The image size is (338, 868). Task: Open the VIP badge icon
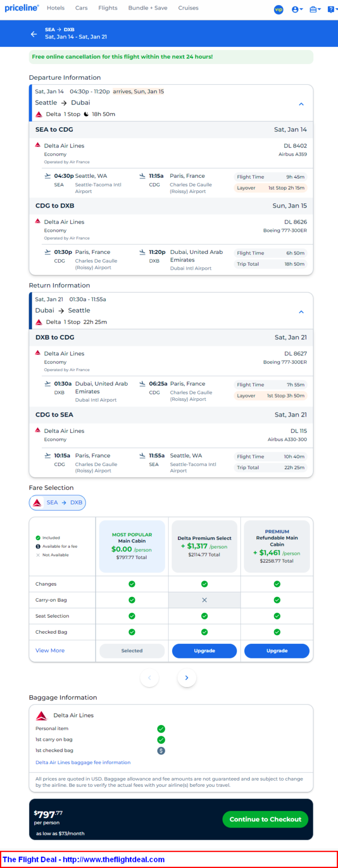coord(278,10)
